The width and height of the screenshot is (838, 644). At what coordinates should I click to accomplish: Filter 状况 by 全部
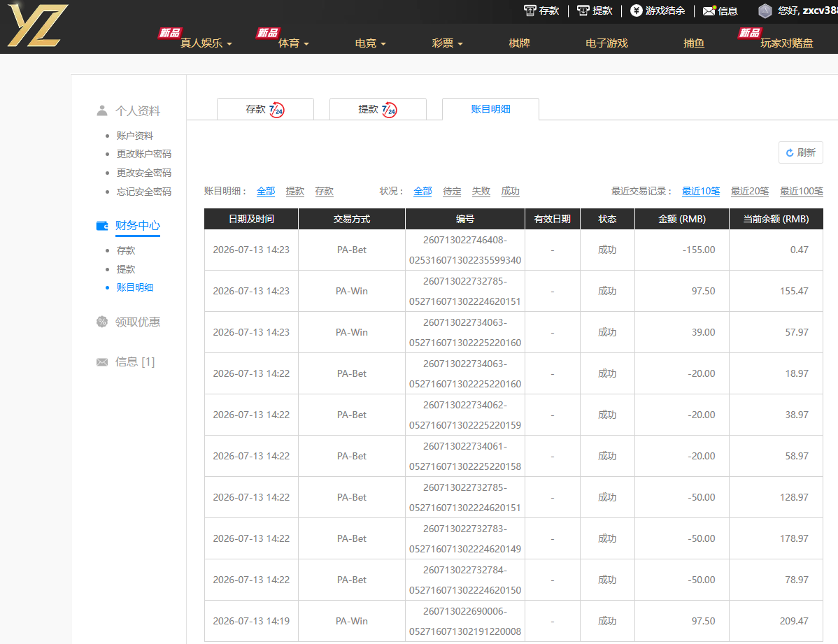(x=422, y=191)
